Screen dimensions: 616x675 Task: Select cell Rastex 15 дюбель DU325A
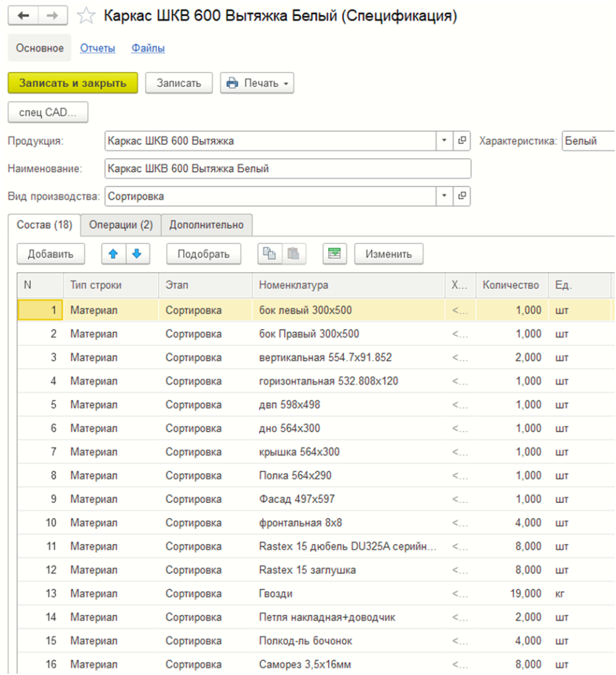point(349,546)
